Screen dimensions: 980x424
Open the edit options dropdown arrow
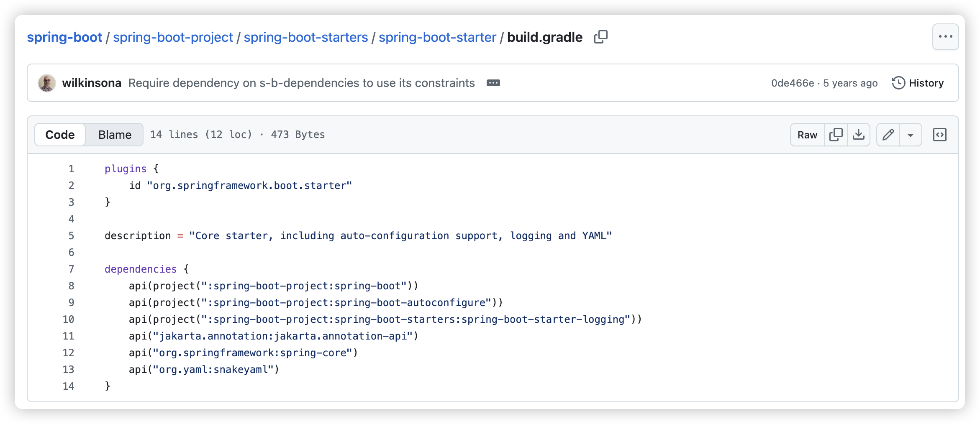(910, 135)
